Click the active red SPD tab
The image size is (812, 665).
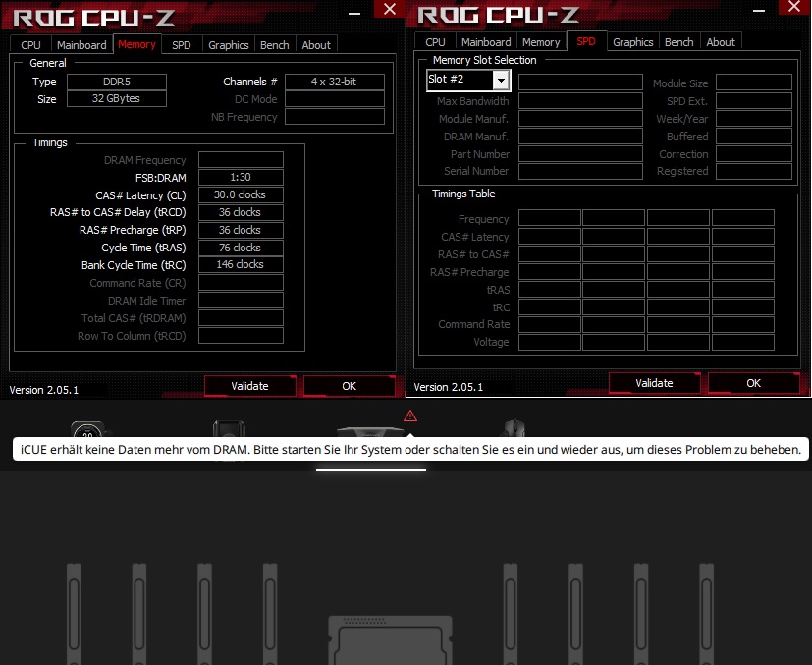pos(586,41)
